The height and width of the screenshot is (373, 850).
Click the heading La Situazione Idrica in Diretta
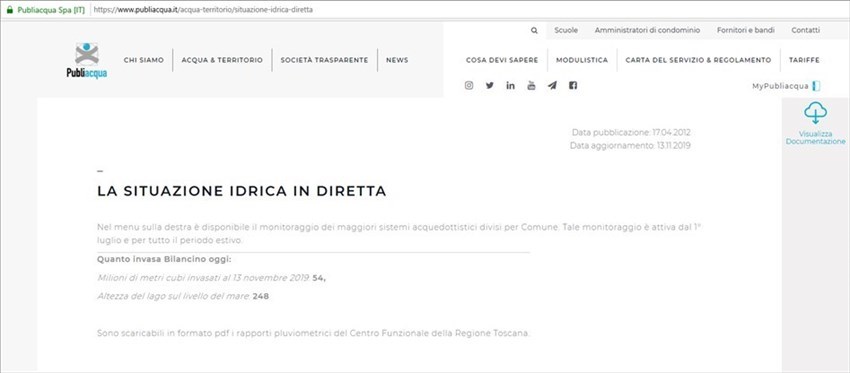pos(242,191)
